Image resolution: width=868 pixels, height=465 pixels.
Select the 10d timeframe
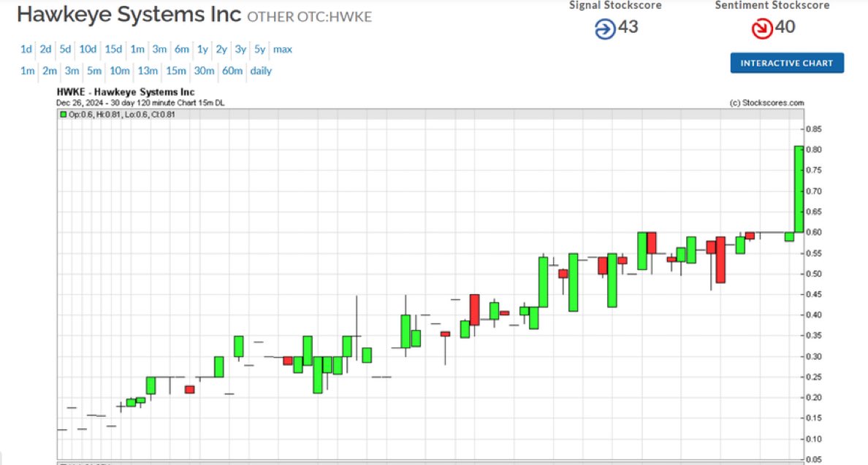(x=88, y=49)
